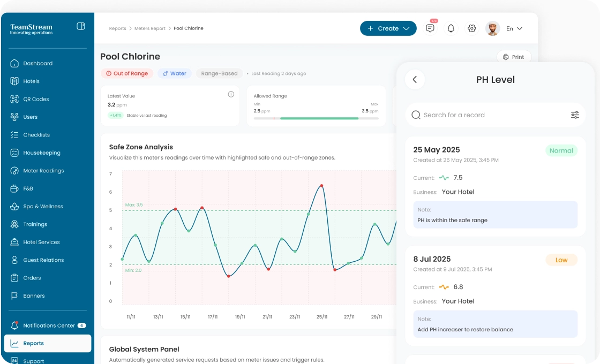Toggle the Range-Based tag chip
600x364 pixels.
(219, 74)
